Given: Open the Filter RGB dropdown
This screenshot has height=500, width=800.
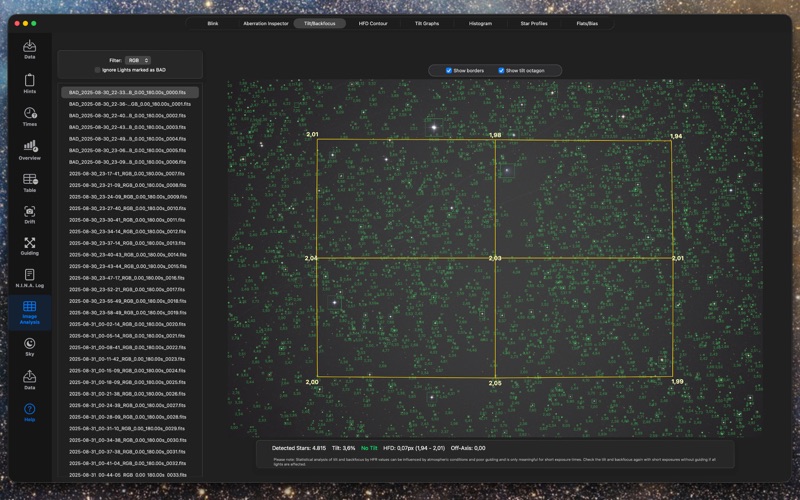Looking at the screenshot, I should 138,60.
